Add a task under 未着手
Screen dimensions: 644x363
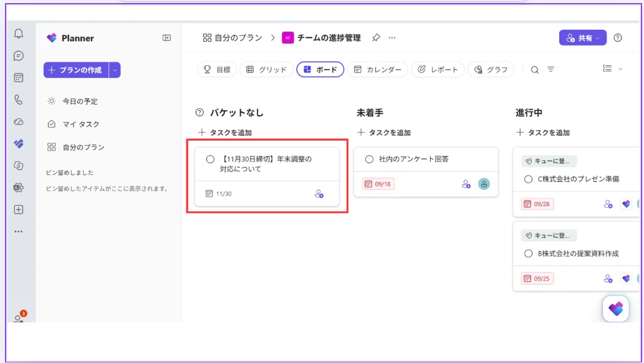(384, 133)
